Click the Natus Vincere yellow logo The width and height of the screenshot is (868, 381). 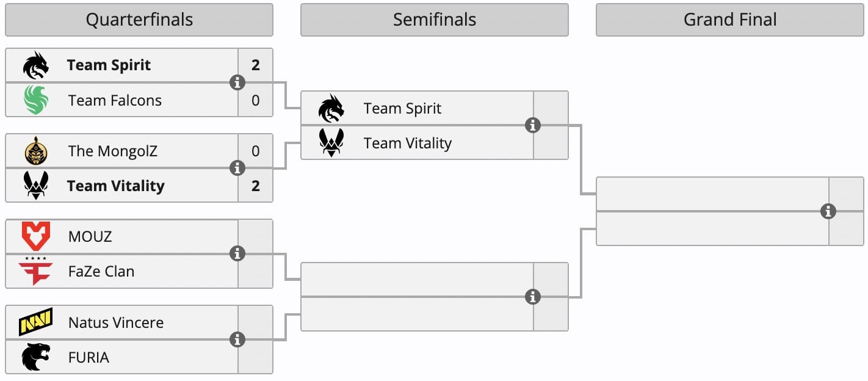click(36, 322)
